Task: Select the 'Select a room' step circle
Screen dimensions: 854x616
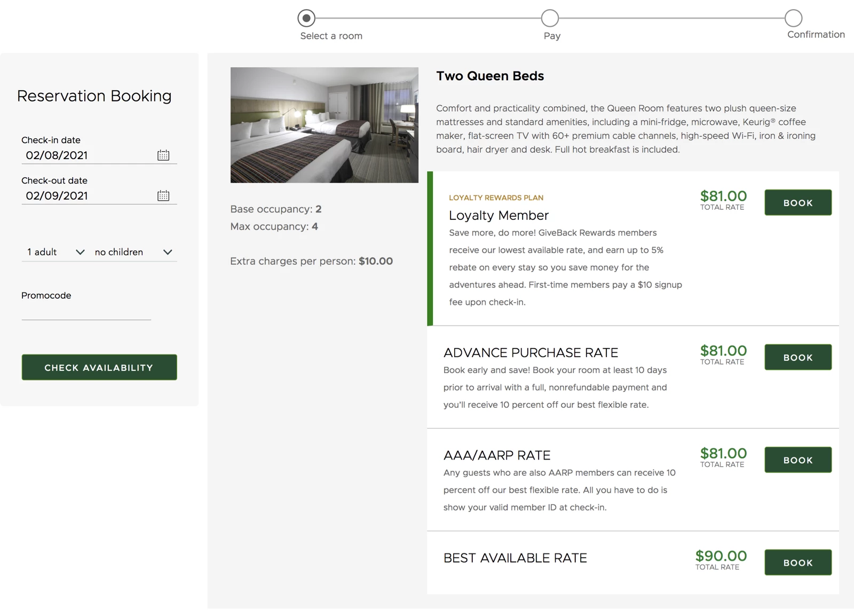Action: [306, 18]
